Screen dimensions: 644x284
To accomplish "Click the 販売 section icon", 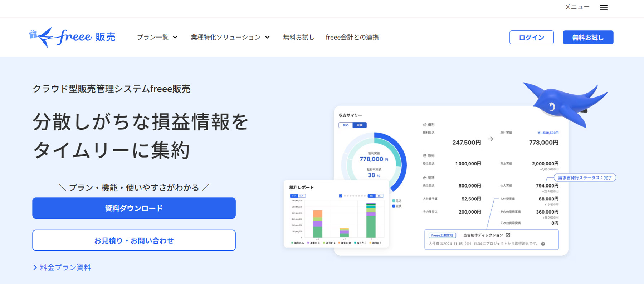I will tap(425, 156).
